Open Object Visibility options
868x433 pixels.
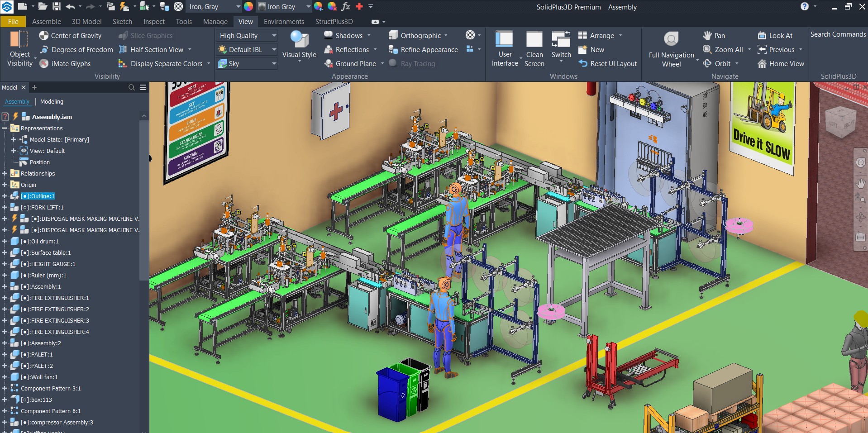pos(20,49)
